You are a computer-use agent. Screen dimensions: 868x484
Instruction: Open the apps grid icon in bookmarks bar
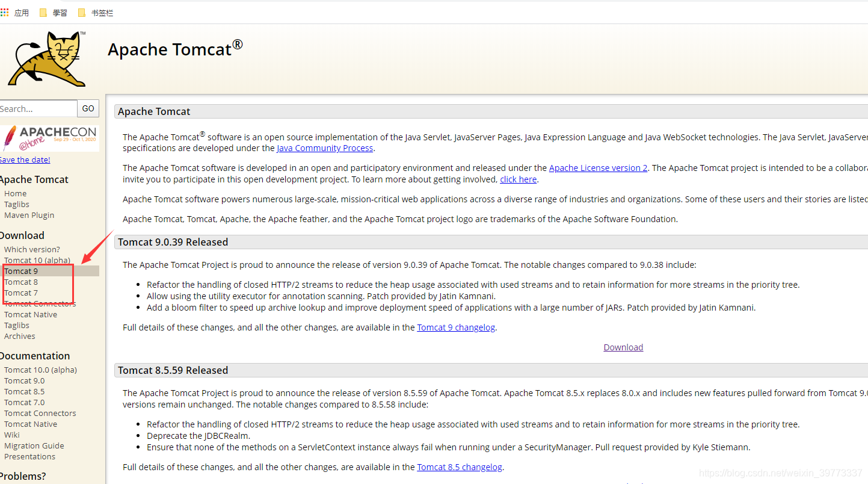[5, 12]
